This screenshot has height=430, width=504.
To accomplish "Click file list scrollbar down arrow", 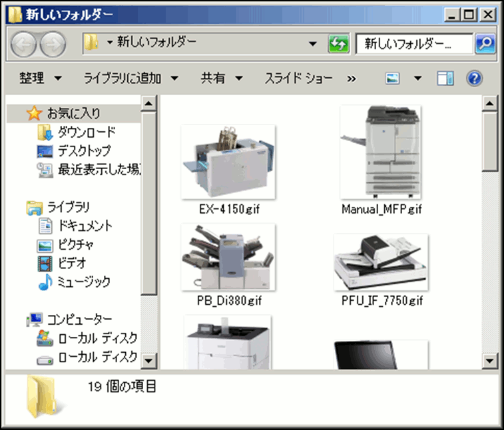I will coord(490,360).
